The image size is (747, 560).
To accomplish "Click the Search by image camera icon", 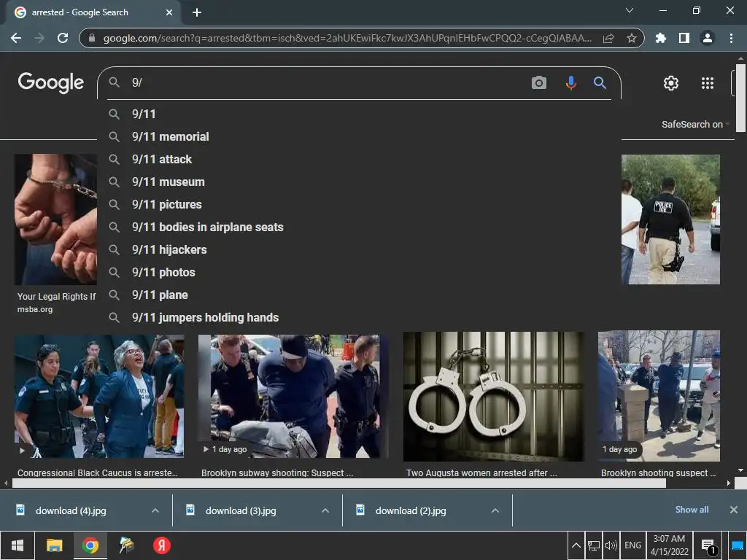I will [539, 83].
